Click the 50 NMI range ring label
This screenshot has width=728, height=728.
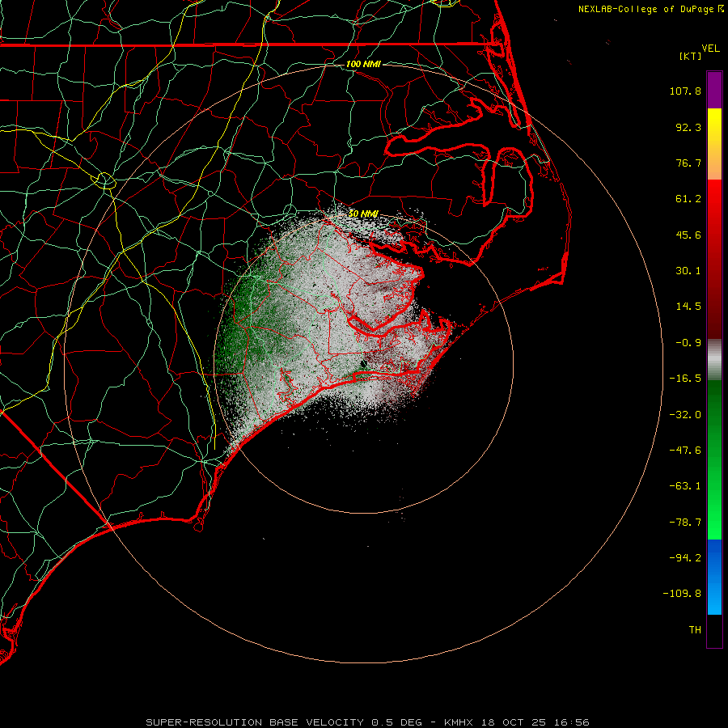(x=363, y=214)
